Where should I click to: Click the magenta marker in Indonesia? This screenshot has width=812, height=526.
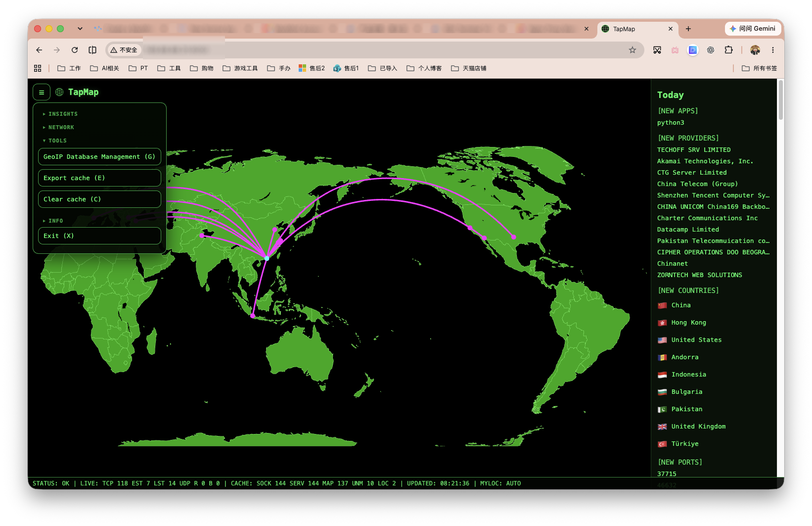[x=253, y=316]
